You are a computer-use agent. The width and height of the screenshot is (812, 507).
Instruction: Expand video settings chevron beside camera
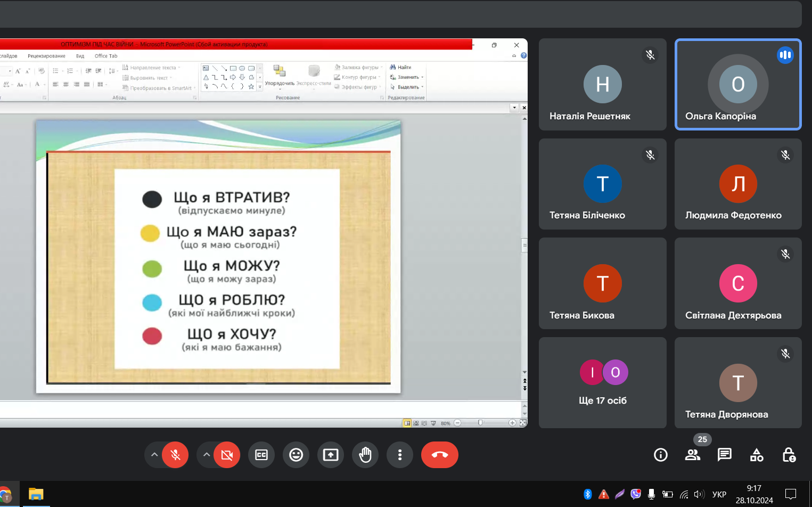(x=207, y=455)
